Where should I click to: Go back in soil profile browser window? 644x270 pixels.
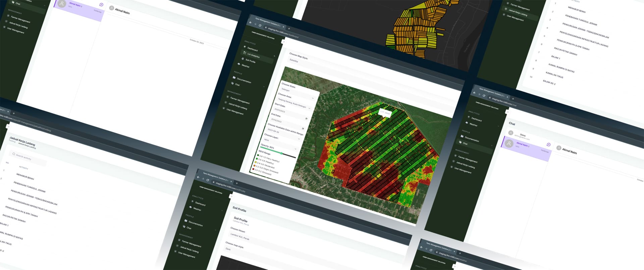click(198, 177)
